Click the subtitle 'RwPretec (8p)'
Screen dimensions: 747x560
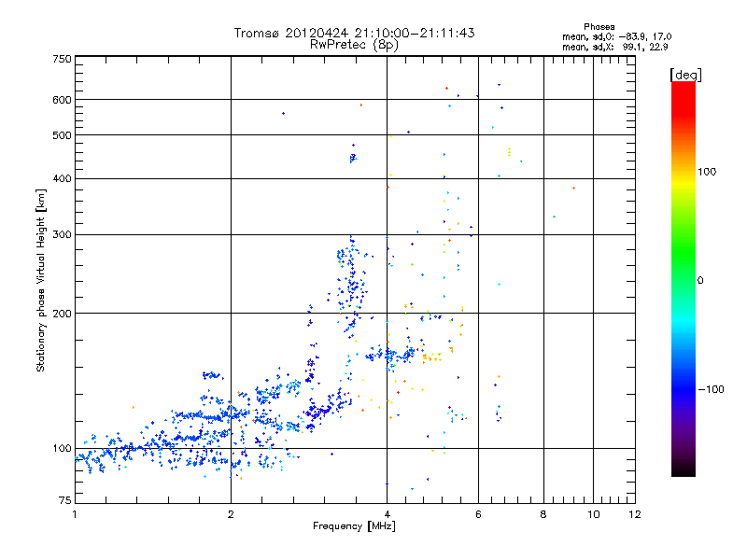[354, 45]
